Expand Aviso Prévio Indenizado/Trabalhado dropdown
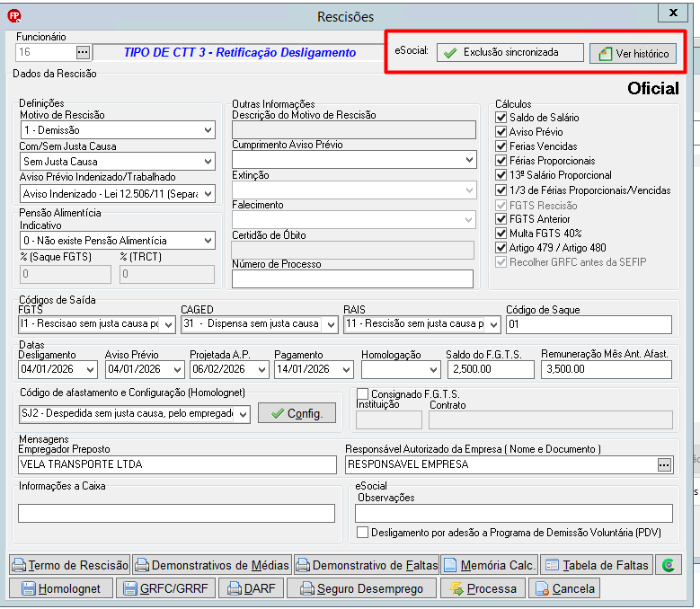The height and width of the screenshot is (609, 700). pos(208,194)
